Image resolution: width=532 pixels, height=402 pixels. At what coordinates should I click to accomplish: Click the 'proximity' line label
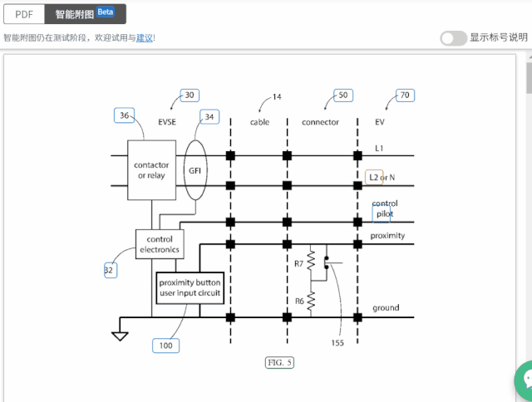tap(387, 236)
